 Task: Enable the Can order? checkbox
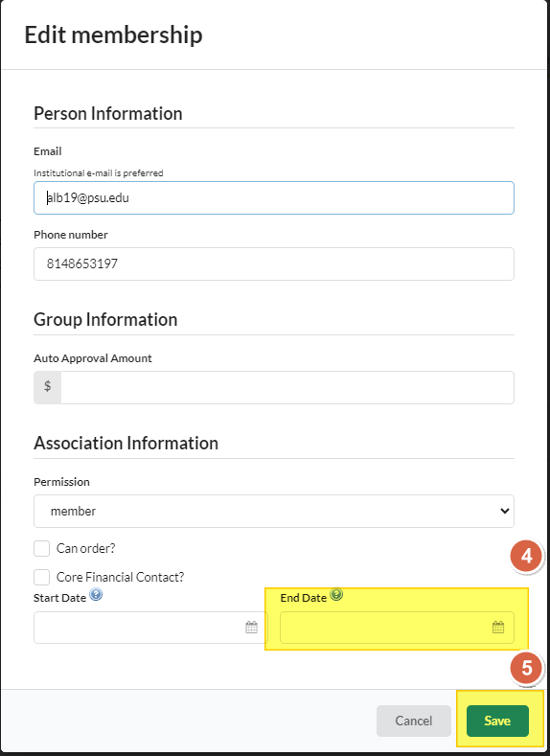(x=41, y=548)
